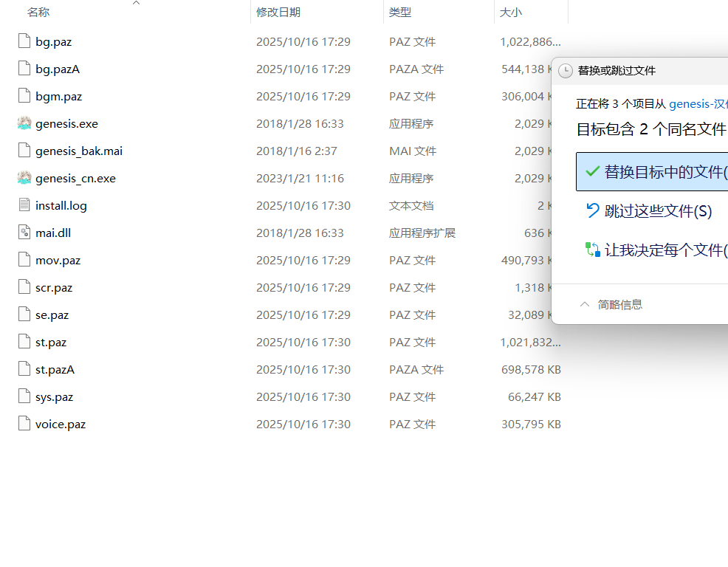Sort files by 名称 column header

coord(38,13)
